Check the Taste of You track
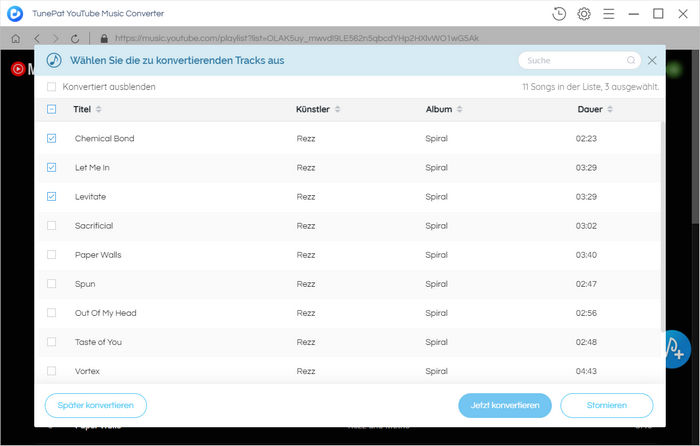This screenshot has width=700, height=446. click(x=52, y=342)
